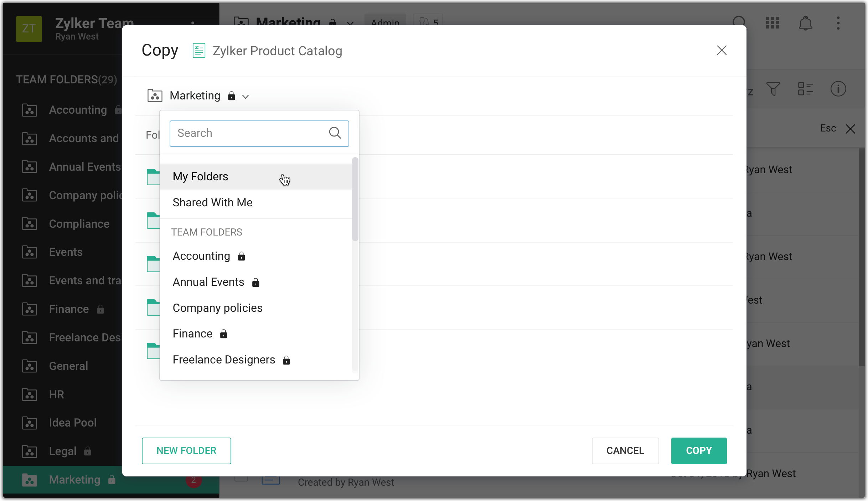
Task: Click the dropdown list scrollbar
Action: tap(355, 200)
